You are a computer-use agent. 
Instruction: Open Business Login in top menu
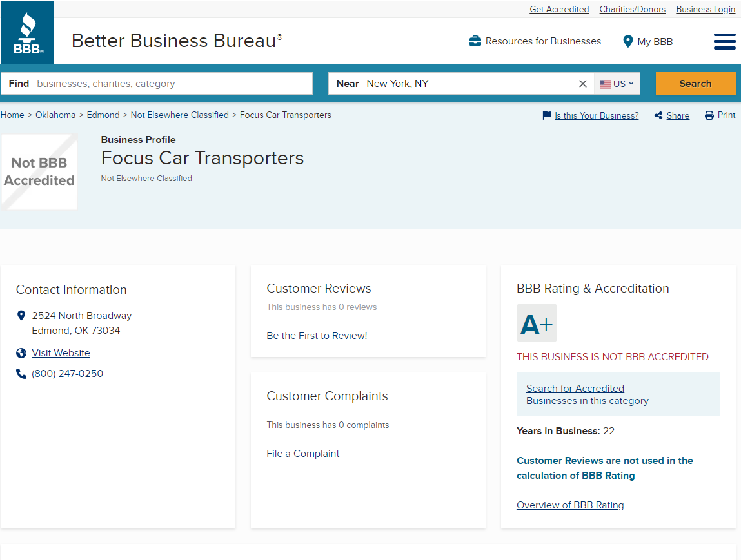pos(706,9)
